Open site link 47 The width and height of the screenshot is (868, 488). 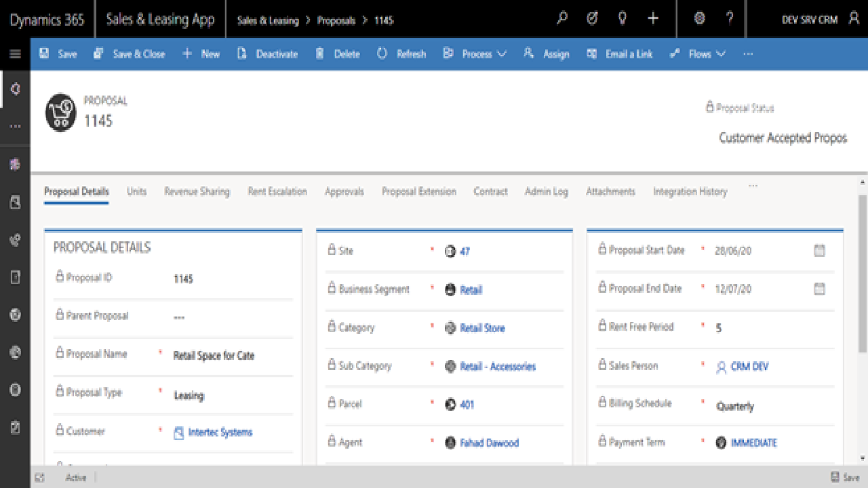pyautogui.click(x=465, y=251)
